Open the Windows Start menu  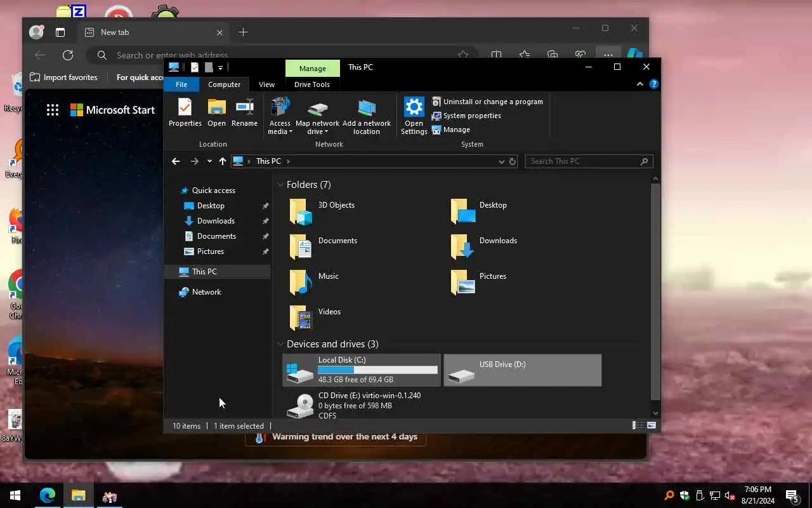point(15,495)
